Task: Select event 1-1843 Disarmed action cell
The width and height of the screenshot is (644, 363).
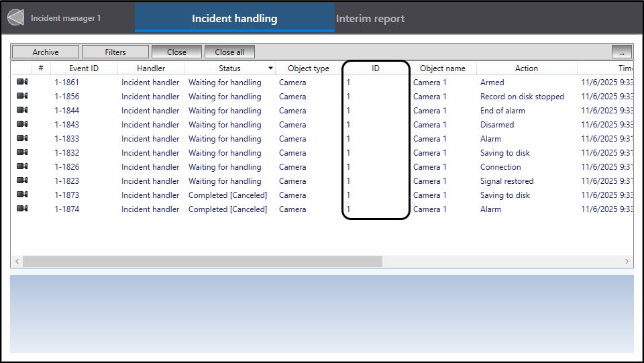Action: pos(497,124)
